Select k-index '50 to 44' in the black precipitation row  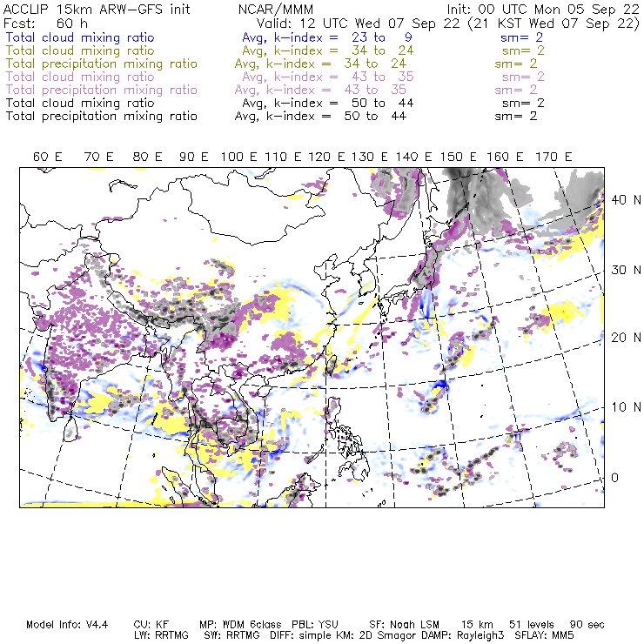click(375, 117)
